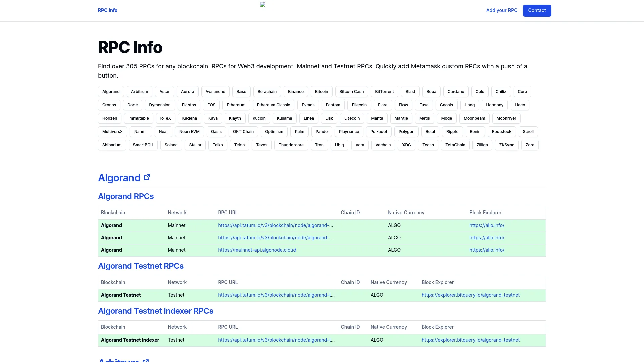The height and width of the screenshot is (362, 644).
Task: Select the Optimism blockchain filter tag
Action: pos(274,131)
